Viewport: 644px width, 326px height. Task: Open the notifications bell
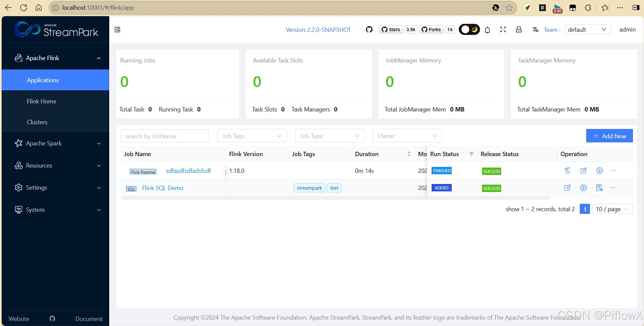(487, 30)
